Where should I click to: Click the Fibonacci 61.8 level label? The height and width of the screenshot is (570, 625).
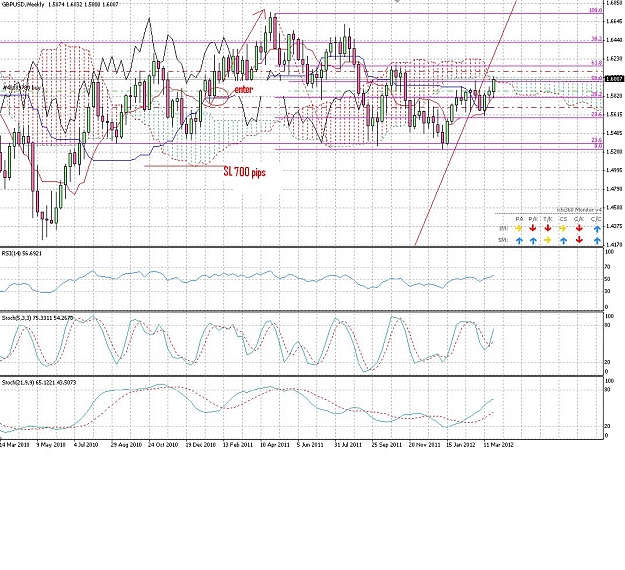click(597, 63)
